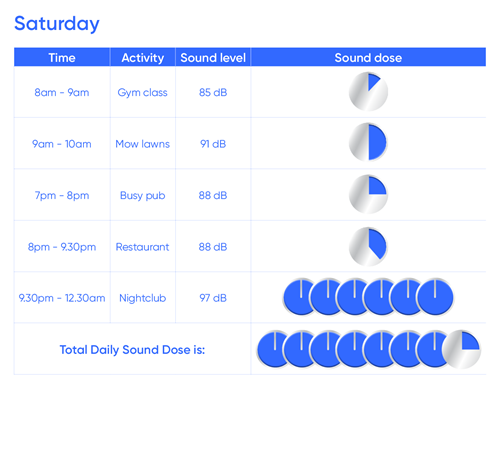The height and width of the screenshot is (461, 500).
Task: Click the first full circle in Total Daily row
Action: coord(274,349)
